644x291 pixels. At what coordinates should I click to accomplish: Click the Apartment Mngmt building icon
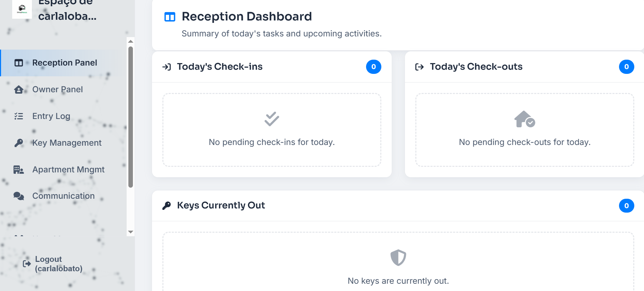tap(19, 170)
